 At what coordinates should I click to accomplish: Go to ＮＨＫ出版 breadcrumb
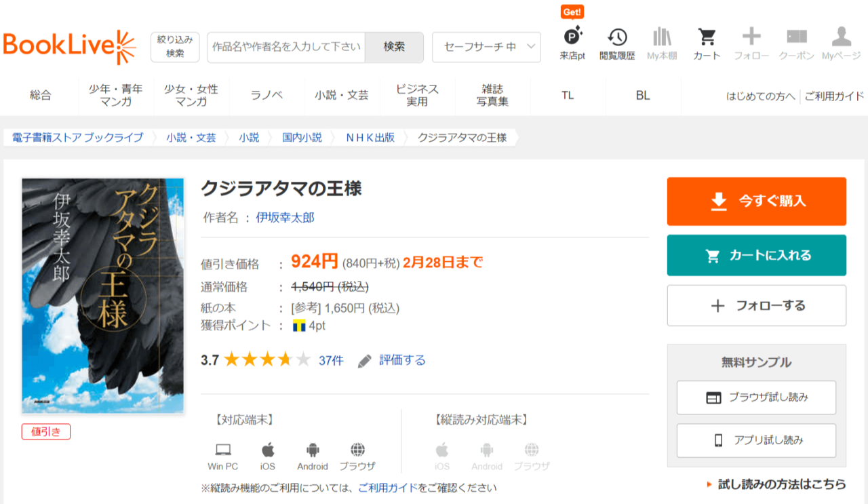370,138
